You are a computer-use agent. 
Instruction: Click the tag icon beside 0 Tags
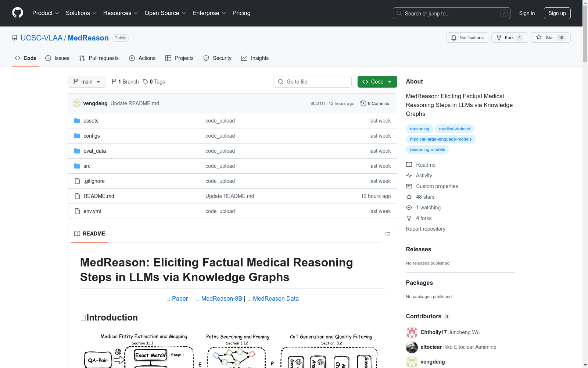[x=146, y=82]
